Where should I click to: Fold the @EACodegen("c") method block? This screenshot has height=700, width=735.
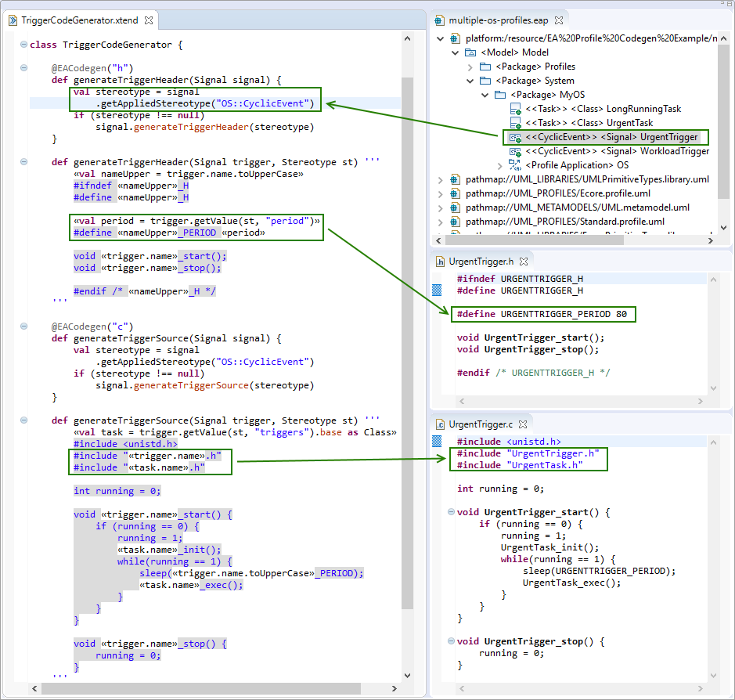click(23, 327)
